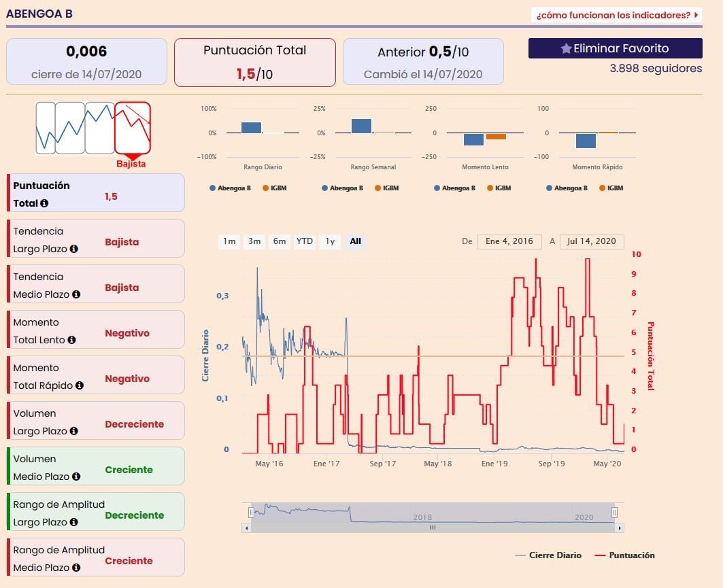
Task: Click the Cierre Diario vertical axis title
Action: [205, 356]
